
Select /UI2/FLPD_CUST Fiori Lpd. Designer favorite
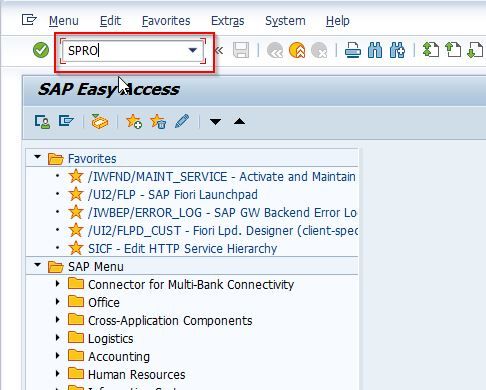pyautogui.click(x=223, y=231)
